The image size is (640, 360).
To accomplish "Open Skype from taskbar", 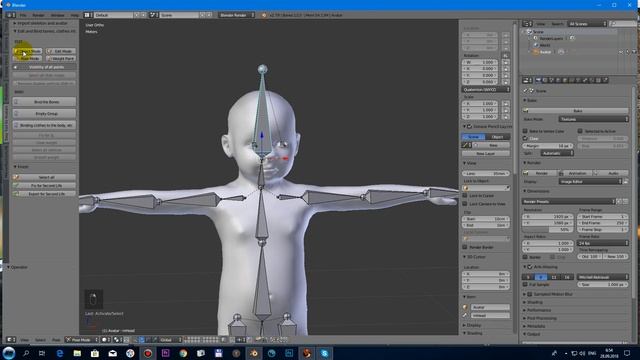I will click(x=324, y=353).
